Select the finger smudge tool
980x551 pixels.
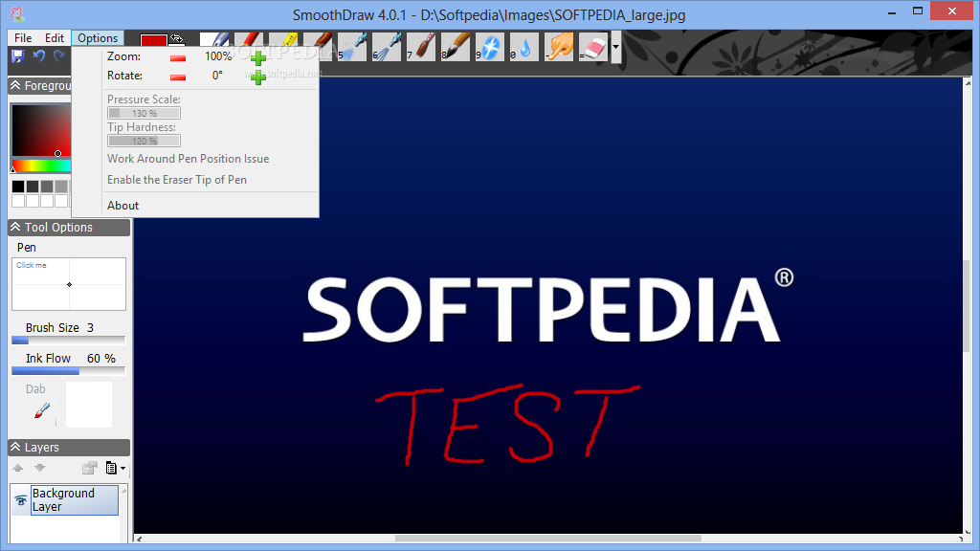(559, 47)
